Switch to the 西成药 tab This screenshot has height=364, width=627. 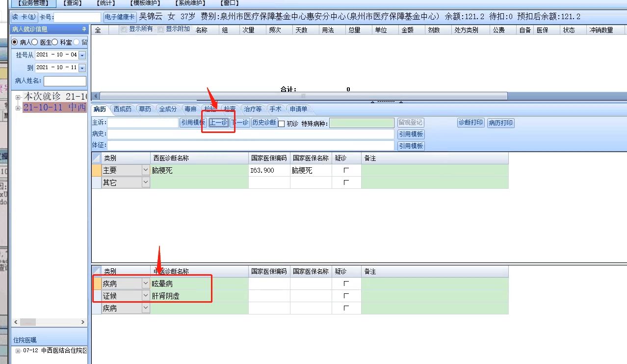(x=123, y=109)
